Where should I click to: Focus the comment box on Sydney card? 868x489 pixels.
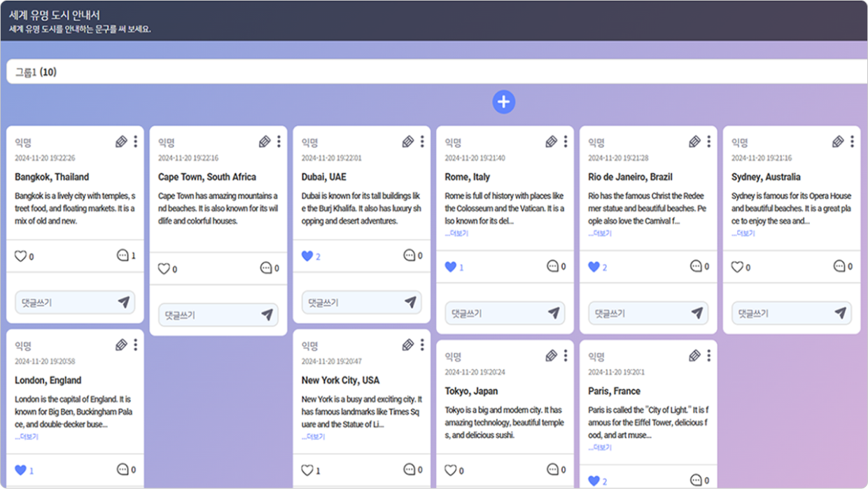pyautogui.click(x=792, y=313)
